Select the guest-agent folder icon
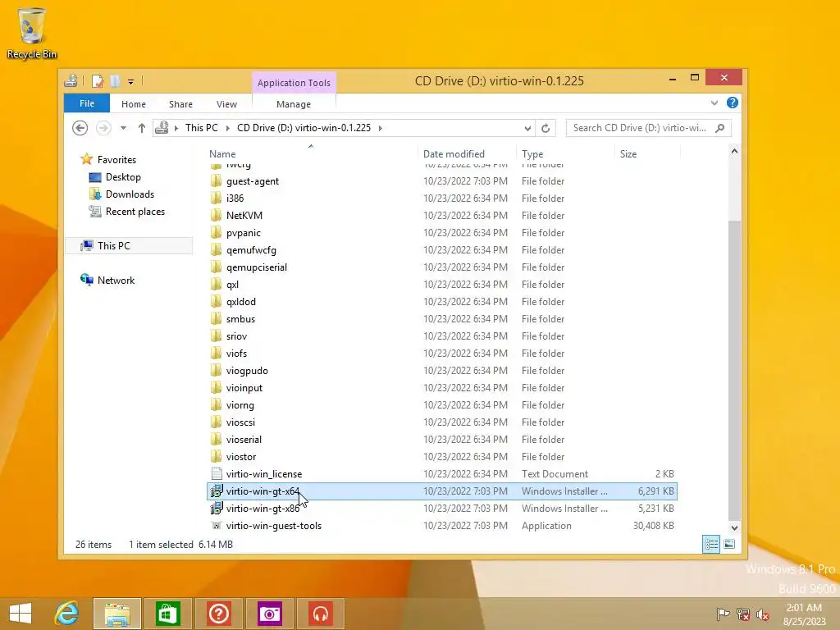Screen dimensions: 840x630 [x=216, y=181]
